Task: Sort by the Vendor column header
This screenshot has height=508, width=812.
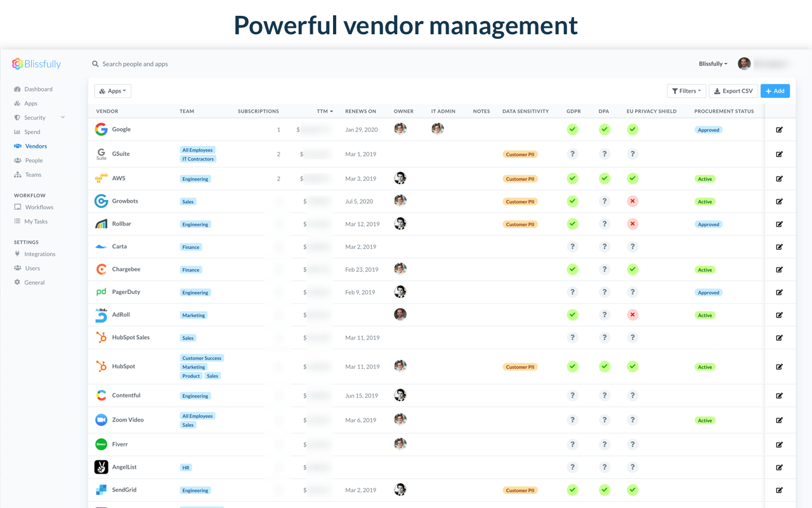Action: [x=107, y=111]
